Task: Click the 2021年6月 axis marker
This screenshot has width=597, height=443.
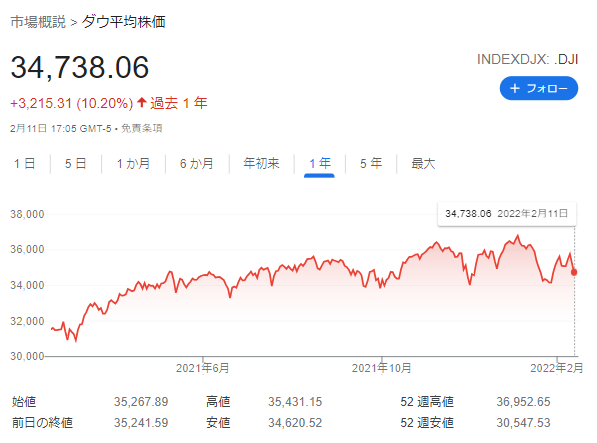Action: click(x=203, y=368)
